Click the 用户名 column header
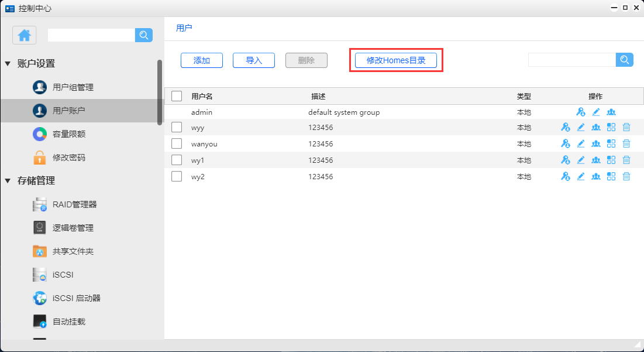 [x=202, y=97]
